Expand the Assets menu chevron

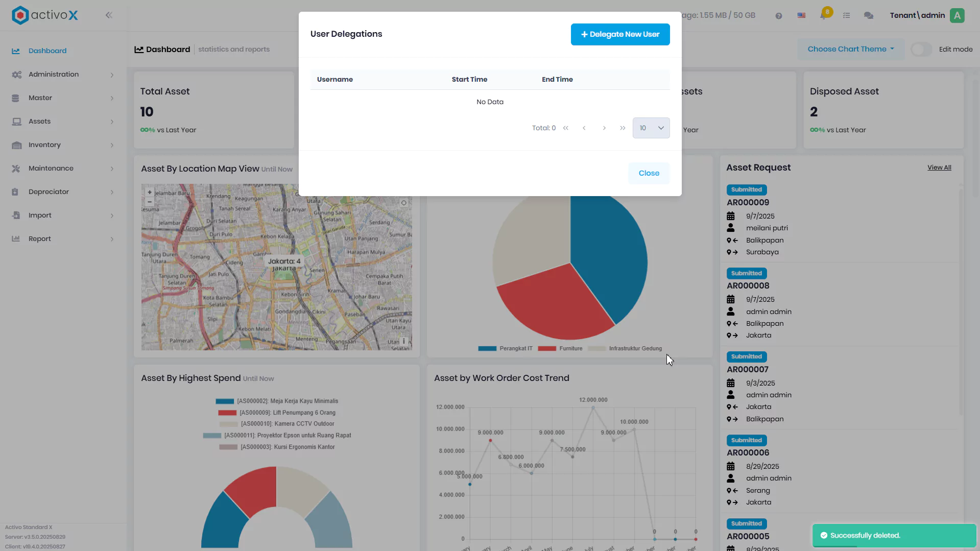click(x=112, y=122)
